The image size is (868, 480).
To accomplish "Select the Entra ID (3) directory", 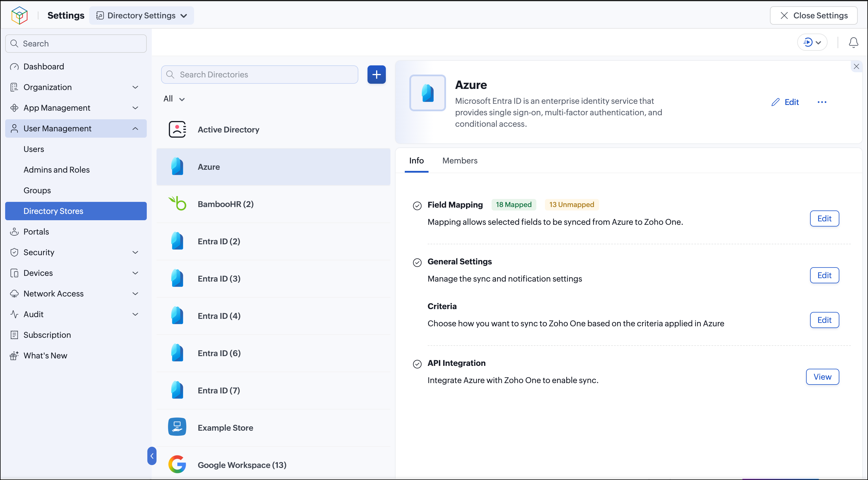I will [x=273, y=278].
